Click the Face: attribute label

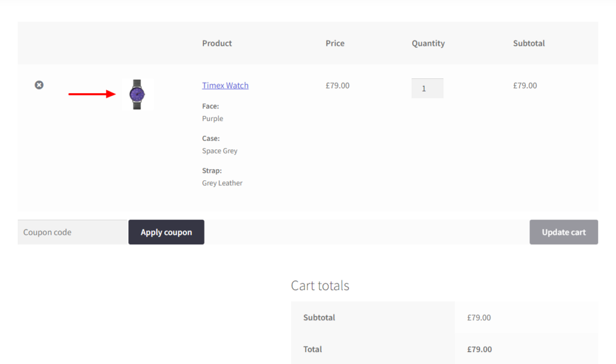211,106
